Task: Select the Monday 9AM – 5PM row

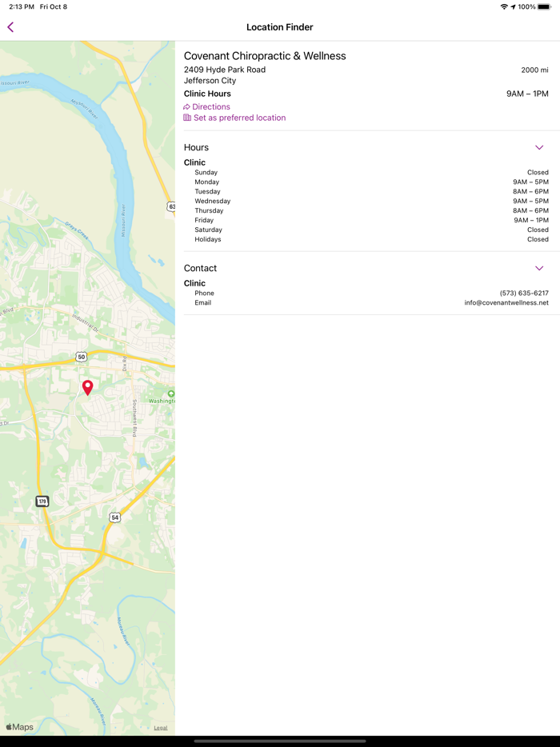Action: coord(371,182)
